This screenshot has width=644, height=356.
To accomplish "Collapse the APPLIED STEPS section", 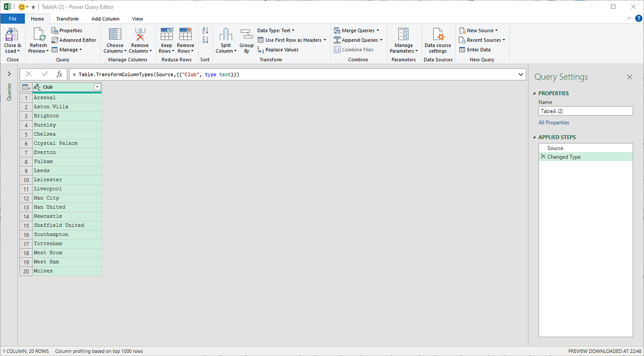I will tap(535, 137).
